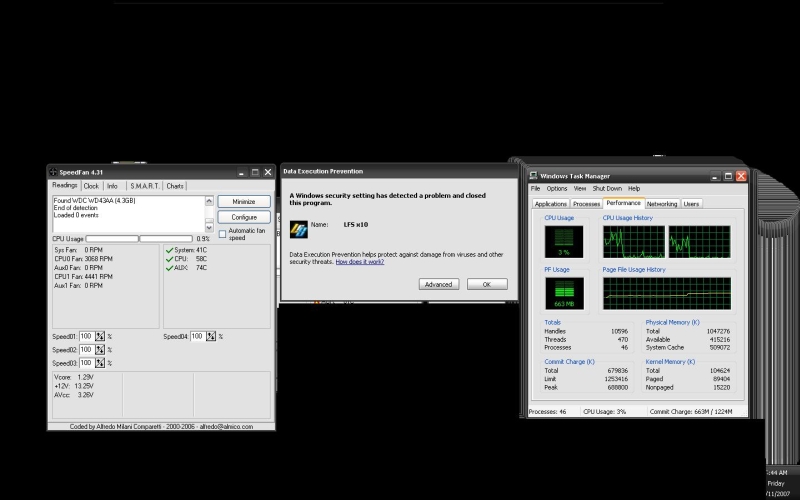Click the Speed04 value field

click(x=197, y=336)
